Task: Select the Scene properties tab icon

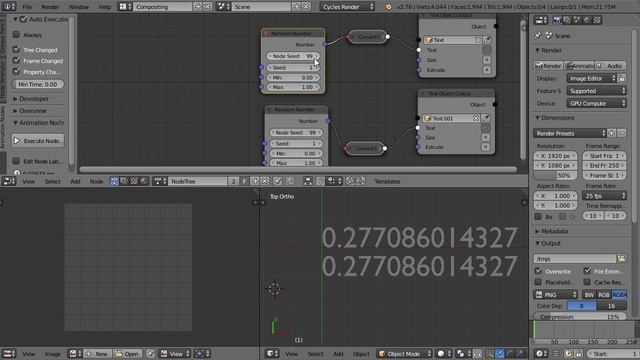Action: click(577, 20)
